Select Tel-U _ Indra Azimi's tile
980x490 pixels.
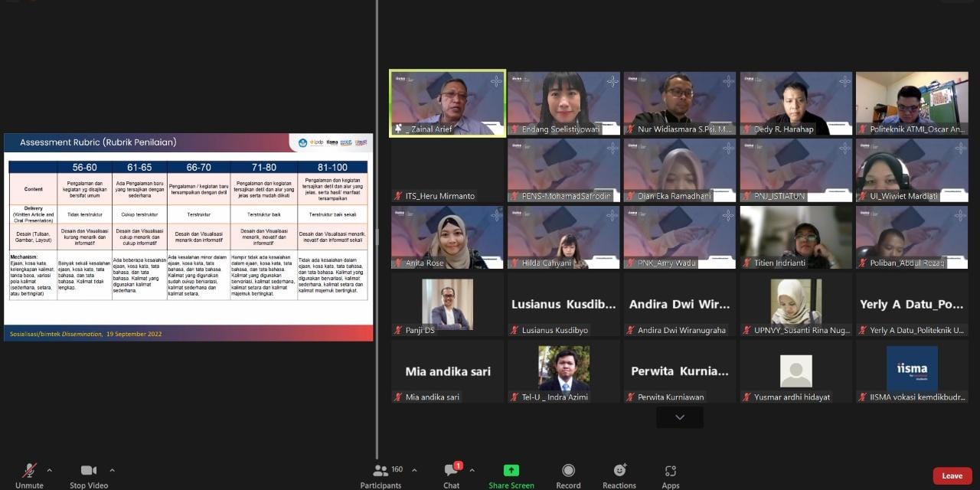tap(564, 371)
